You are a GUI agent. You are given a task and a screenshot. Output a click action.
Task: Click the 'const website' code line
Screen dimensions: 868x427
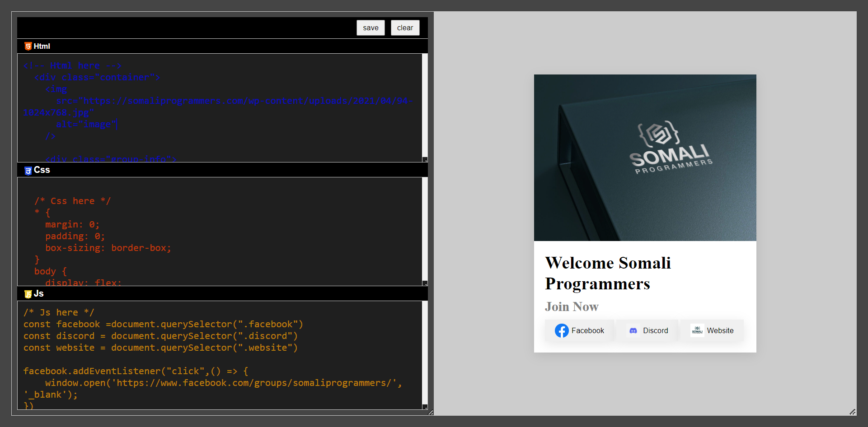(160, 348)
